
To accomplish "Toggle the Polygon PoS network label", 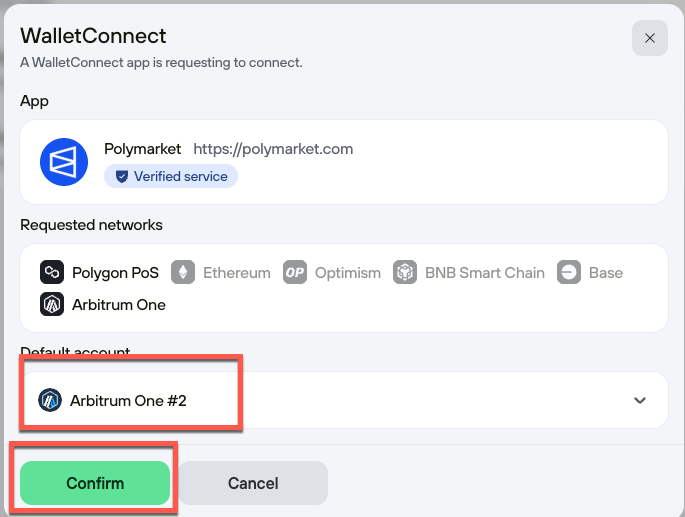I will pyautogui.click(x=115, y=273).
